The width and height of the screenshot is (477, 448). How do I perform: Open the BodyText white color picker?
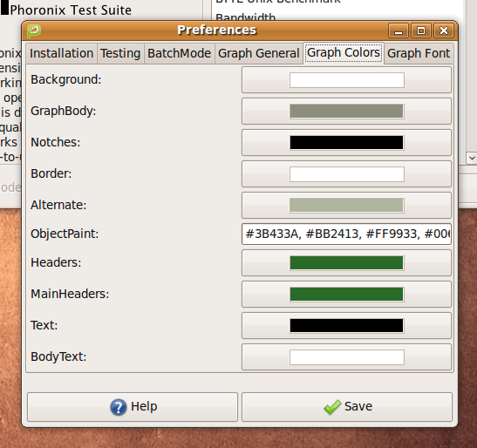pyautogui.click(x=346, y=357)
